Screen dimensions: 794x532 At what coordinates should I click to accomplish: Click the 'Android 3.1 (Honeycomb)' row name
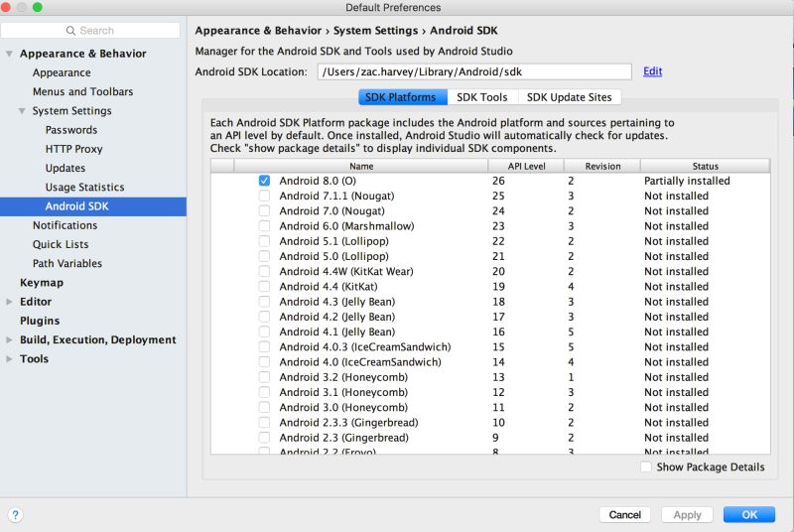click(x=343, y=392)
